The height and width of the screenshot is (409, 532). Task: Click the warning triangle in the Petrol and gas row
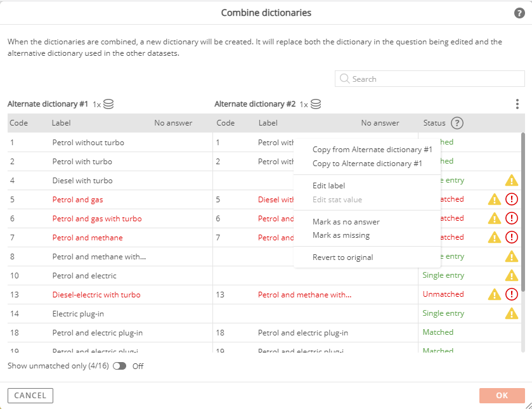click(x=495, y=199)
